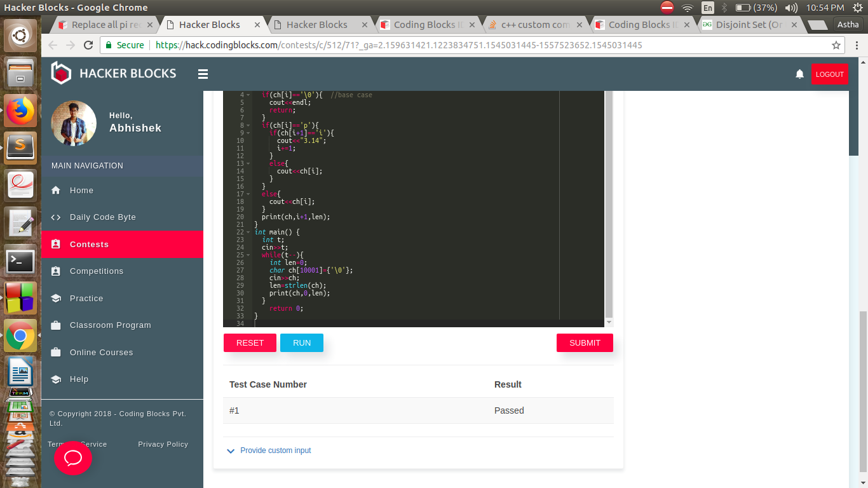Bookmark this page with star icon

click(x=836, y=45)
